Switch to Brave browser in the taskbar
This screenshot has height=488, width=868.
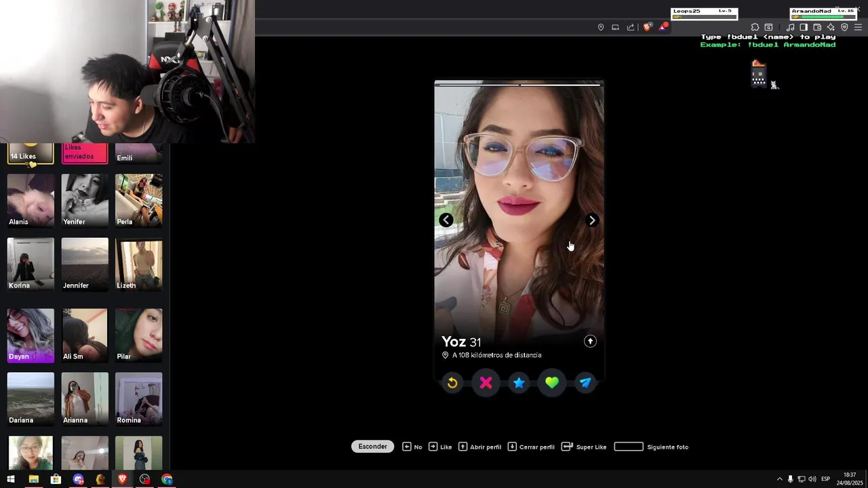pos(122,479)
